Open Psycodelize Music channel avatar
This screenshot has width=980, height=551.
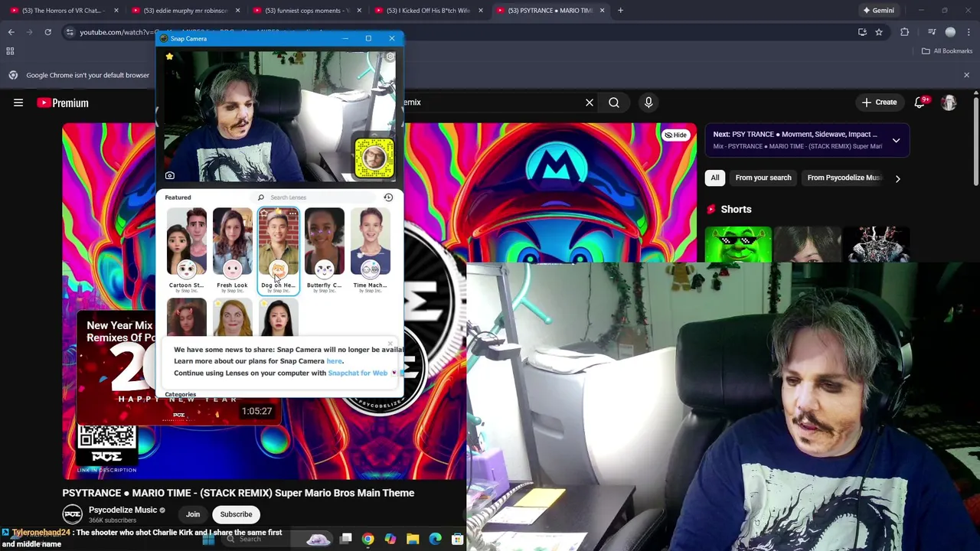pos(73,514)
